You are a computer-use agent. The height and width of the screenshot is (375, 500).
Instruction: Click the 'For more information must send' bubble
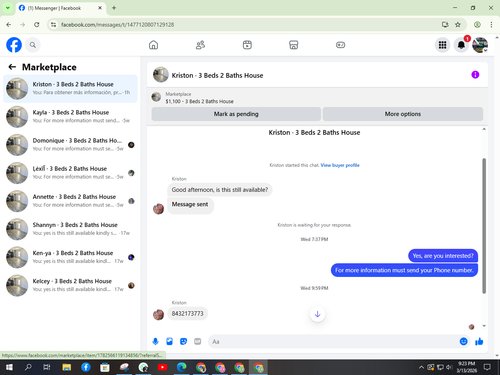404,270
